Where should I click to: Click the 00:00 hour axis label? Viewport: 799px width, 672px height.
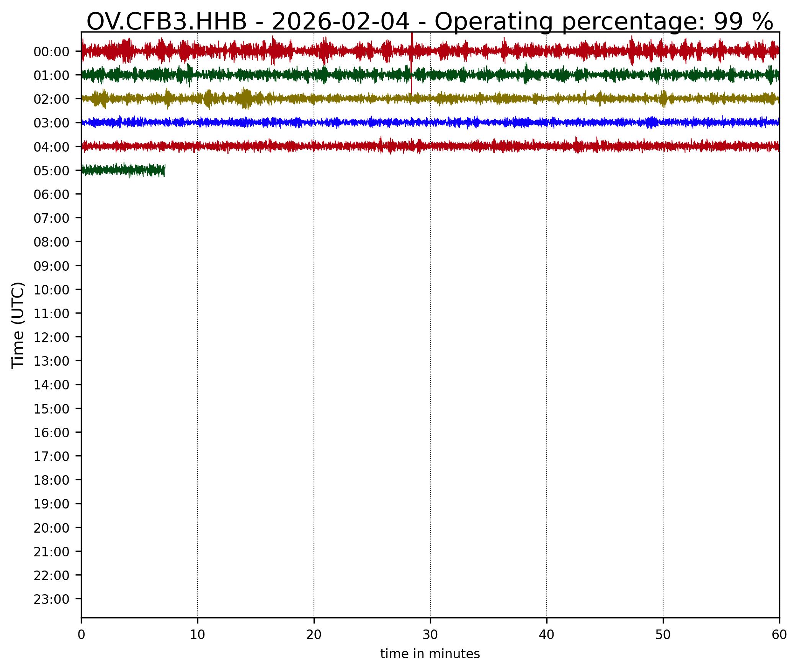(x=51, y=52)
